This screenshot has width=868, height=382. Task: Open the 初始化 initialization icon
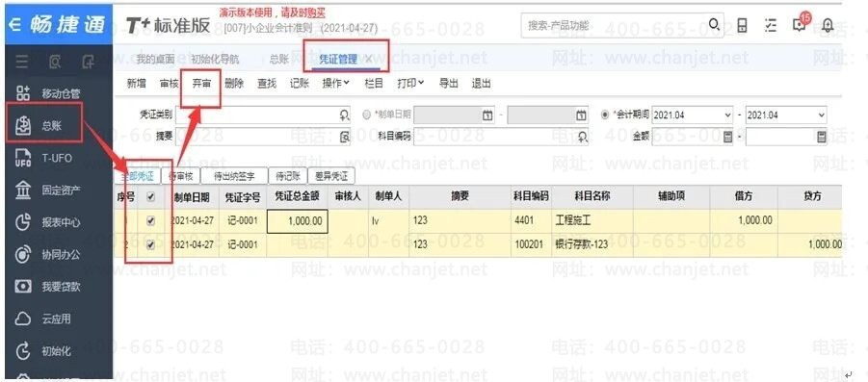coord(23,351)
